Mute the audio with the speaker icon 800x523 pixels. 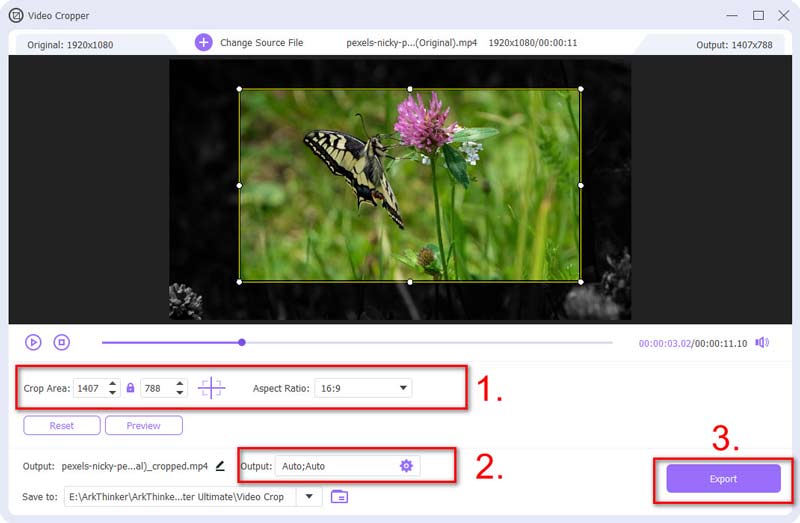coord(762,342)
